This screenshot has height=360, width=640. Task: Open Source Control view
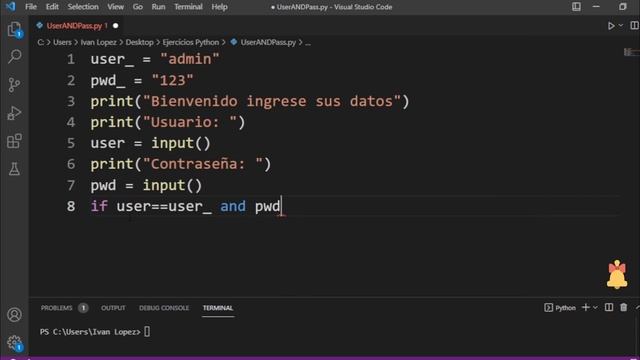pyautogui.click(x=14, y=84)
